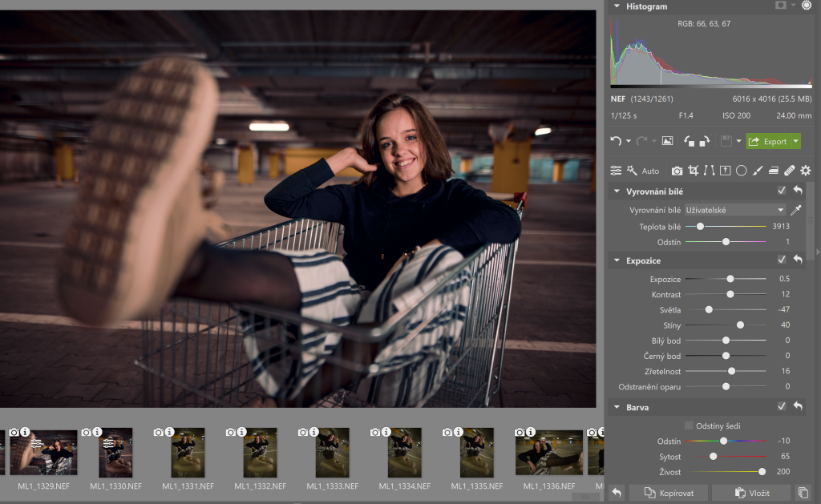Viewport: 821px width, 504px height.
Task: Select the ML1_1329.NEF thumbnail
Action: point(43,452)
